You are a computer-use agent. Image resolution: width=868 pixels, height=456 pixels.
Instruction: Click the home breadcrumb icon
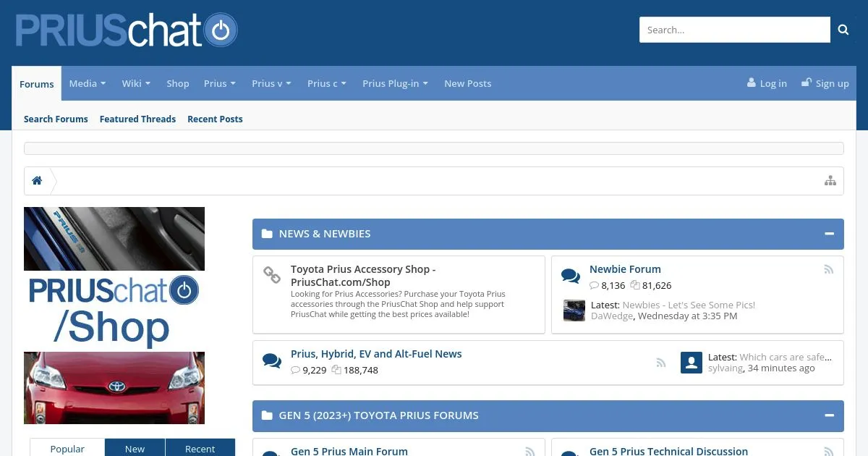(x=37, y=181)
